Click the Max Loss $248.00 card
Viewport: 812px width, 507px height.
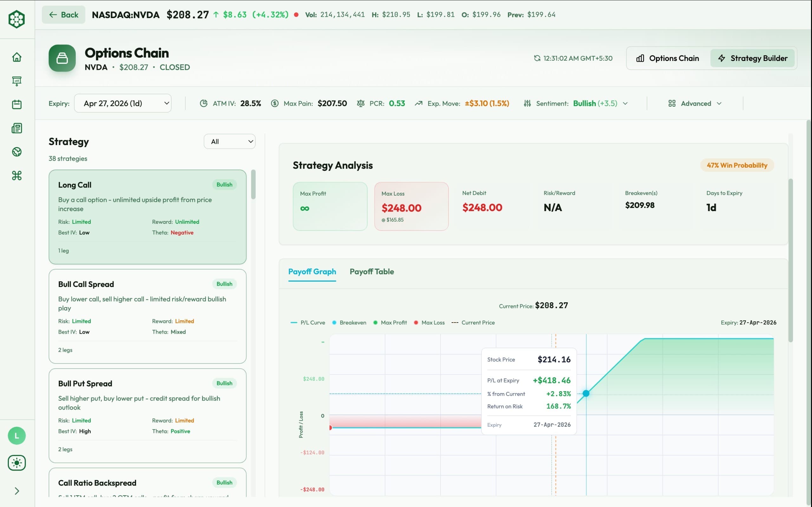pos(411,206)
